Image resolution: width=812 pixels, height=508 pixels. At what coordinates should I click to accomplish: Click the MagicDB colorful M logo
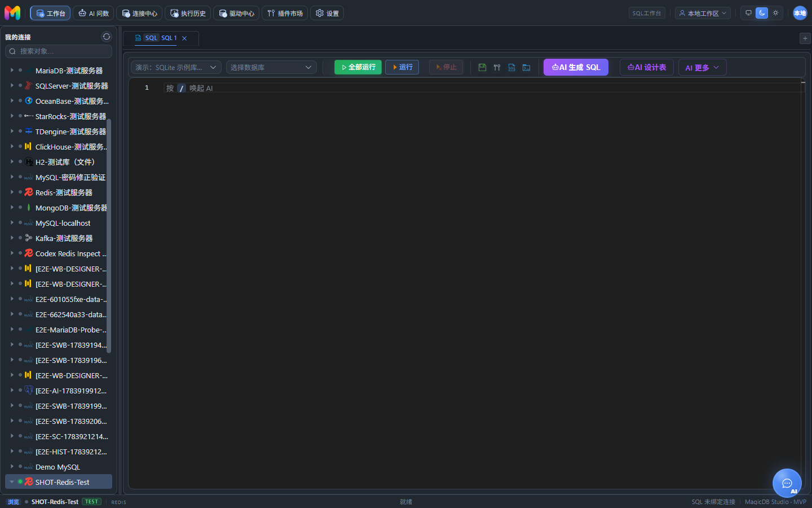pyautogui.click(x=12, y=13)
